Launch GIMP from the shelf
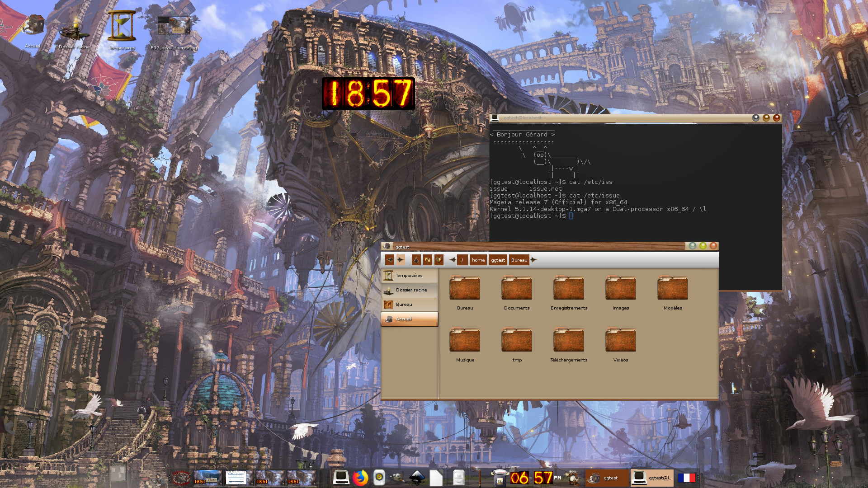 point(397,478)
